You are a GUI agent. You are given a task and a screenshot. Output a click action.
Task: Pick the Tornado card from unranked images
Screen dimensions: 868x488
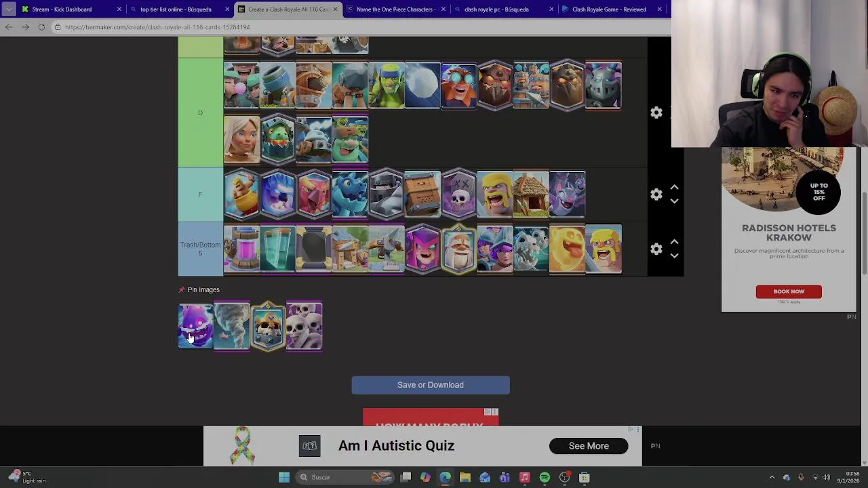[x=232, y=326]
